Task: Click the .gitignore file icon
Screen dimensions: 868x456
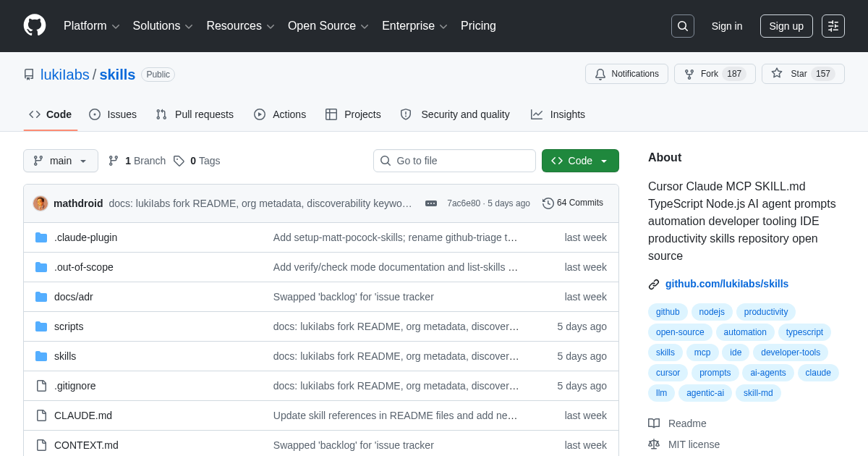Action: [41, 386]
